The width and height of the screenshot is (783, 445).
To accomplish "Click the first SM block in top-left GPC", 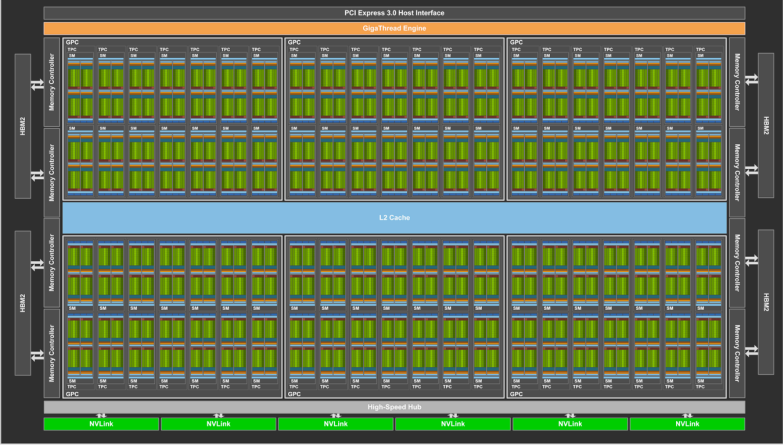I will [81, 90].
